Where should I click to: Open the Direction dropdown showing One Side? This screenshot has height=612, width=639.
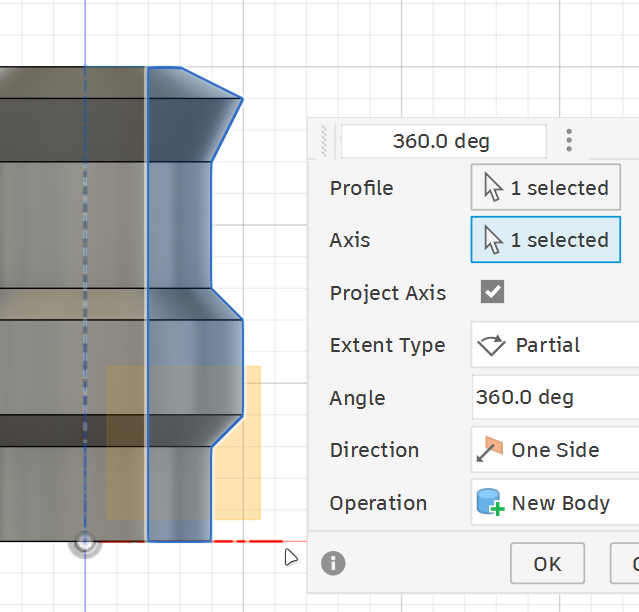(555, 450)
